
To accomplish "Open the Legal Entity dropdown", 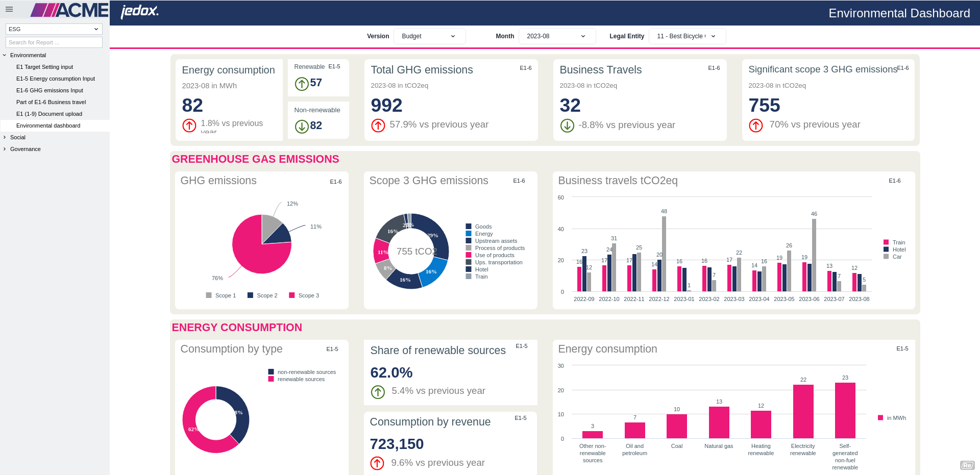I will coord(687,36).
